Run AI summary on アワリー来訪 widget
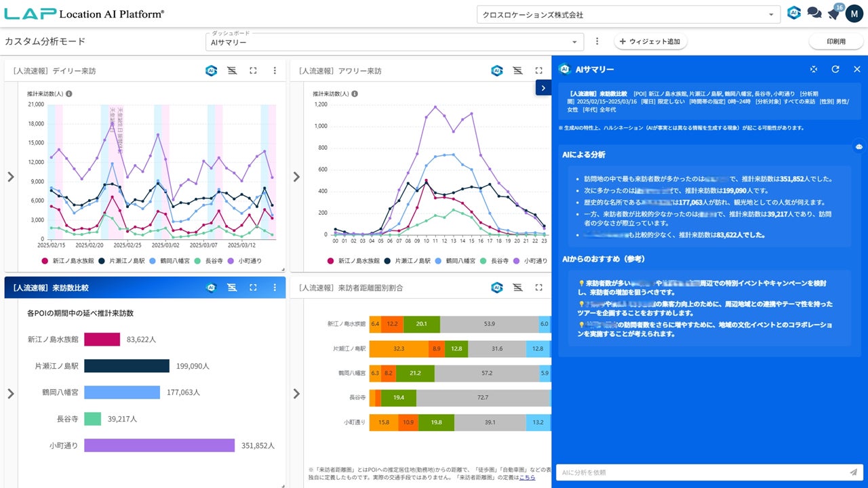868x488 pixels. 496,70
